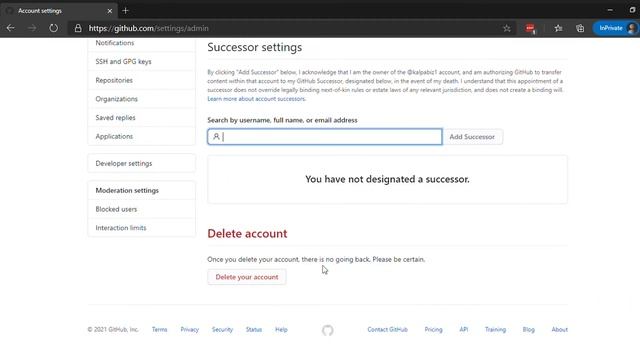This screenshot has width=640, height=360.
Task: Add page to favorites star icon
Action: 507,28
